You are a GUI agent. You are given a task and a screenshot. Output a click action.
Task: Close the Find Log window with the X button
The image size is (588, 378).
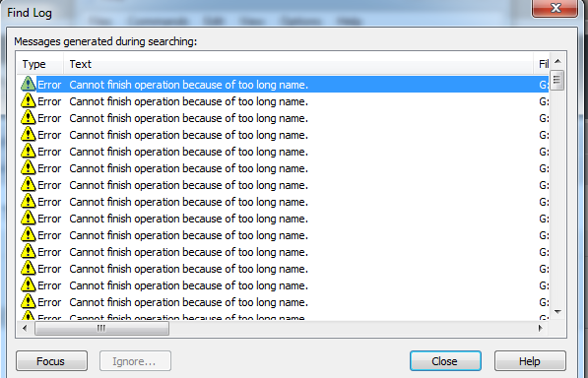(x=555, y=8)
